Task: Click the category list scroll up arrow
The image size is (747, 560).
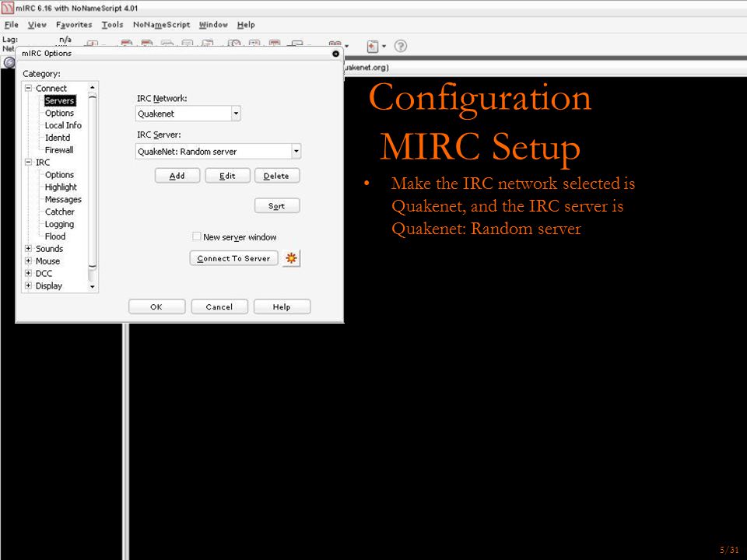Action: click(x=93, y=88)
